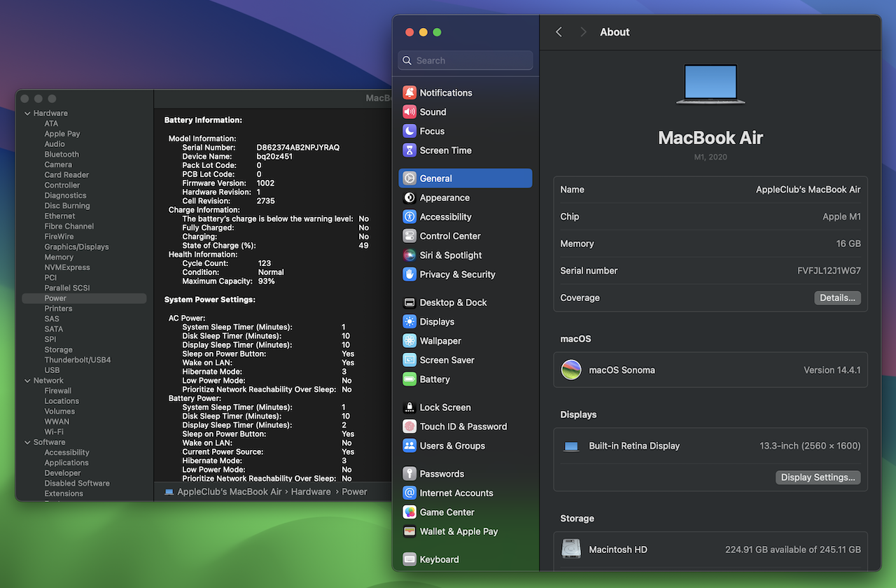Open Touch ID & Password fingerprint icon
The image size is (896, 588).
(409, 426)
